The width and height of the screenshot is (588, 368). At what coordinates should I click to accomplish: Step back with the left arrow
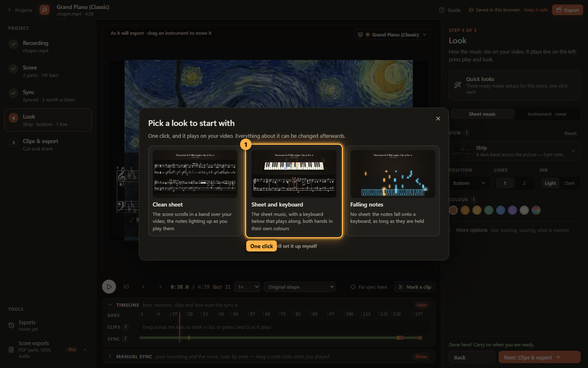pyautogui.click(x=143, y=287)
